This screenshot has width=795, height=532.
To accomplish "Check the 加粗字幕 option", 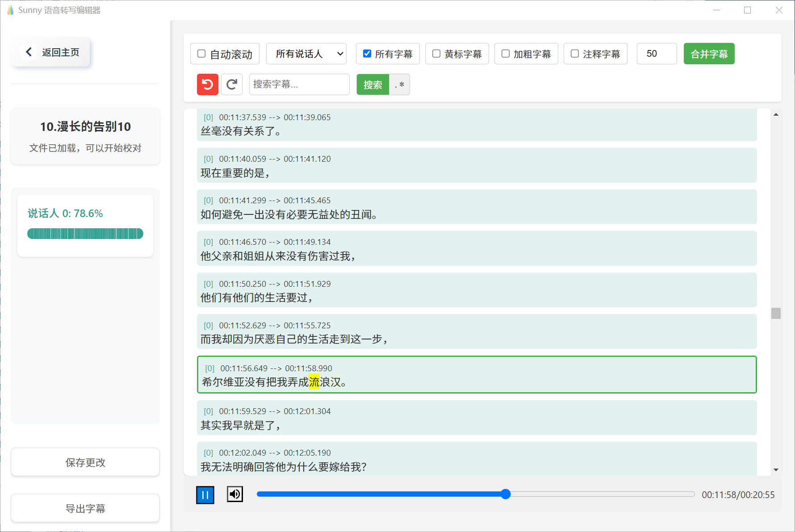I will point(505,53).
